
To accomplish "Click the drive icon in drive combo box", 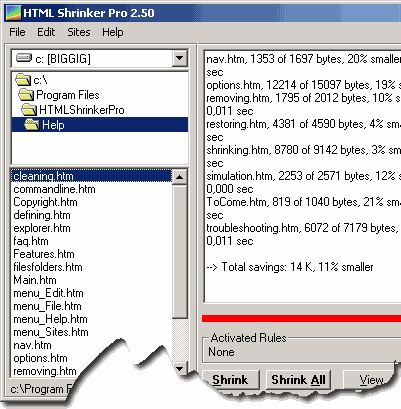I will pos(24,58).
